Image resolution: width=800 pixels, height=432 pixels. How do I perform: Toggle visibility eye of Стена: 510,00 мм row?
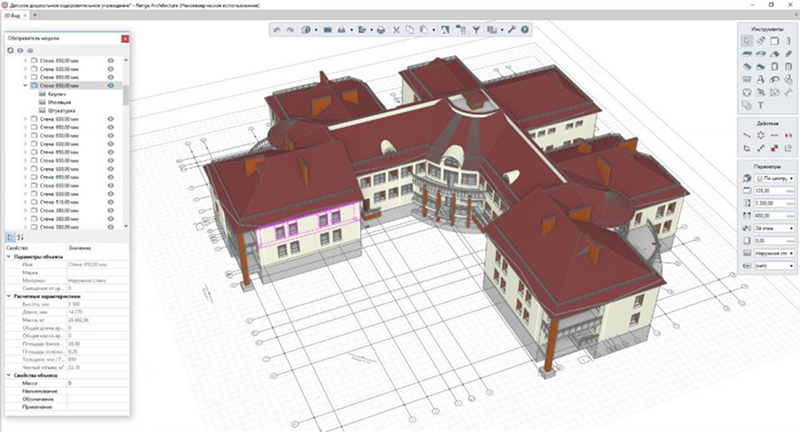click(x=110, y=202)
